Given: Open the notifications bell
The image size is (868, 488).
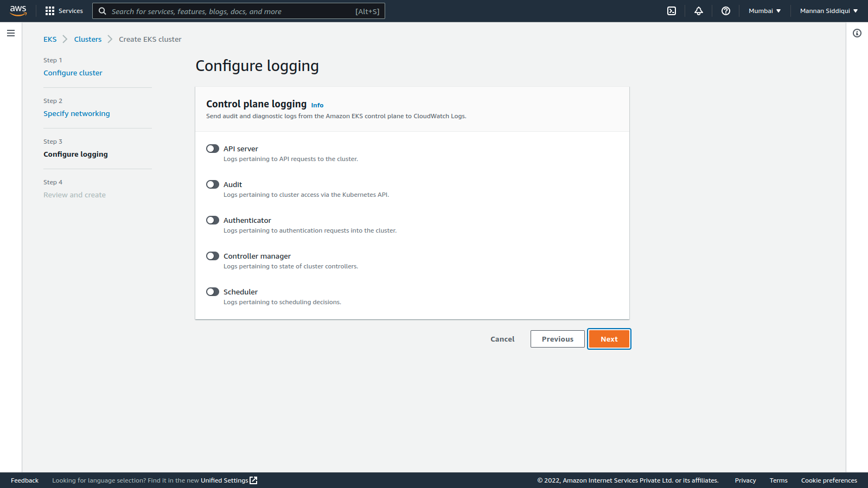Looking at the screenshot, I should coord(699,11).
